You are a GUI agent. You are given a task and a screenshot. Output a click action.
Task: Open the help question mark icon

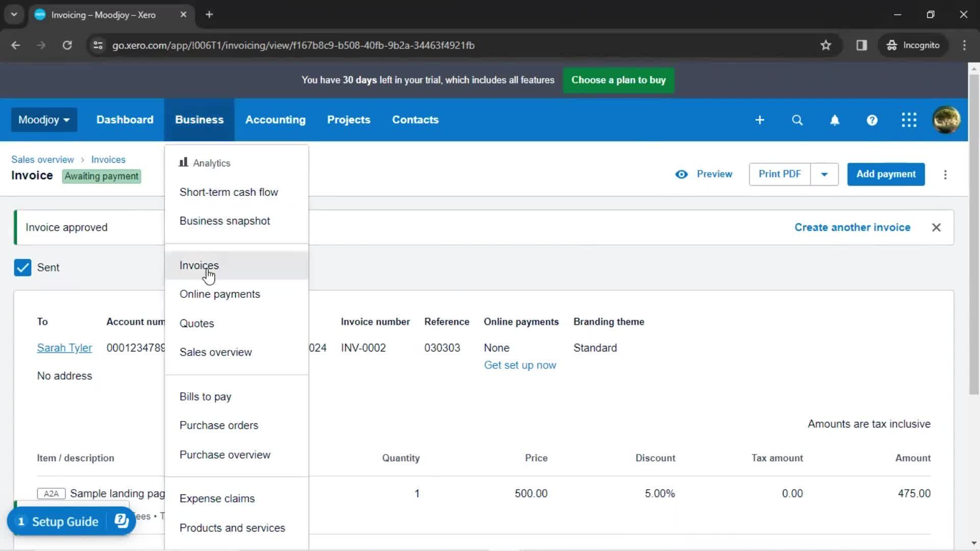(872, 120)
